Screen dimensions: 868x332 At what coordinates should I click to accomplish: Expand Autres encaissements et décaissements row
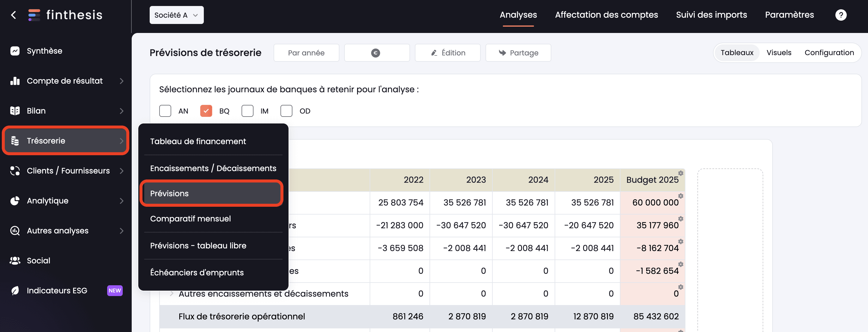(x=172, y=294)
